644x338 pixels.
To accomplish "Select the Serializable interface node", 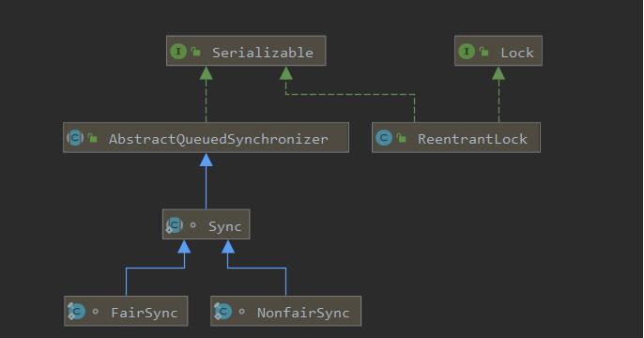I will tap(246, 51).
